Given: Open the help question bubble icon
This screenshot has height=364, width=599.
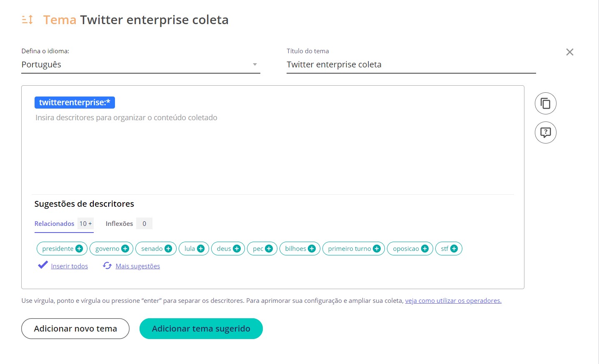Looking at the screenshot, I should (545, 132).
